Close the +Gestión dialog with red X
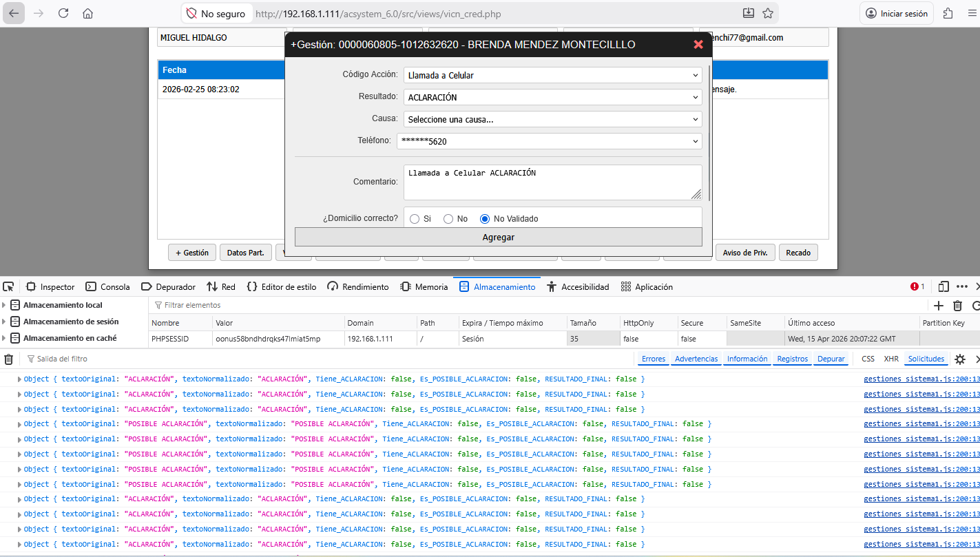The width and height of the screenshot is (980, 557). pos(698,44)
